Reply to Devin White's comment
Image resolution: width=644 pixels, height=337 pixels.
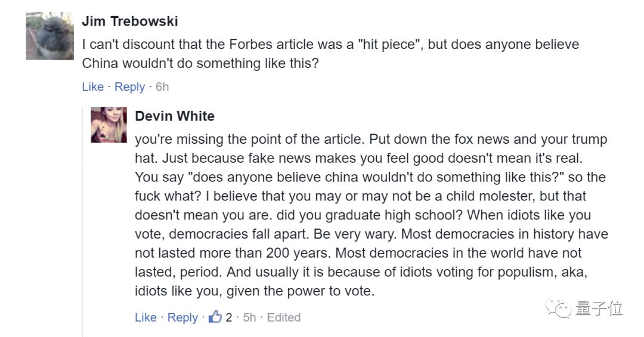point(182,317)
